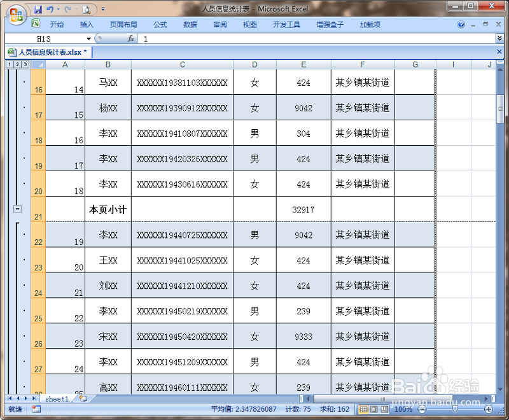
Task: Select the cell 宋XX in row 26
Action: 108,336
